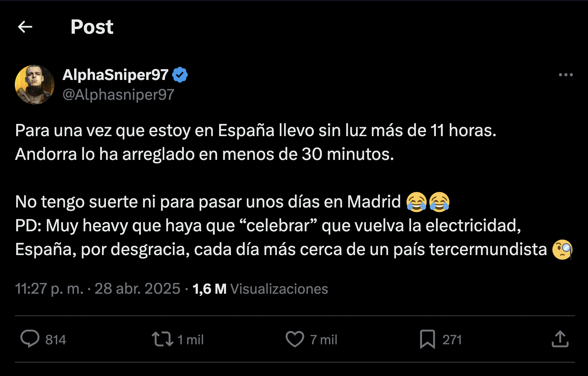Click the 7 mil likes count

[x=323, y=340]
